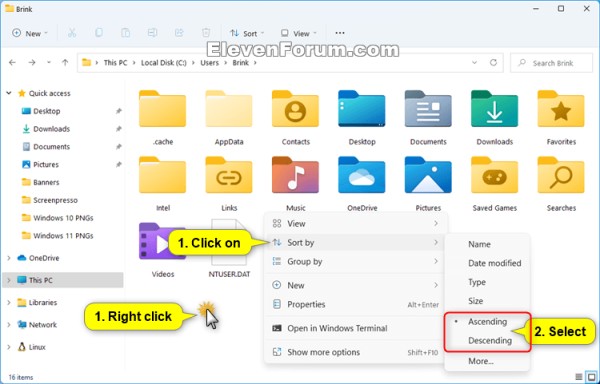The image size is (600, 384).
Task: Open the Sort by submenu
Action: tap(355, 242)
